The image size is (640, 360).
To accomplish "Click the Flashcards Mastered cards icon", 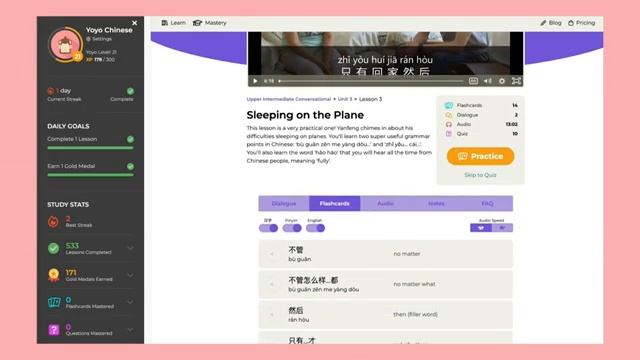I will click(x=53, y=302).
